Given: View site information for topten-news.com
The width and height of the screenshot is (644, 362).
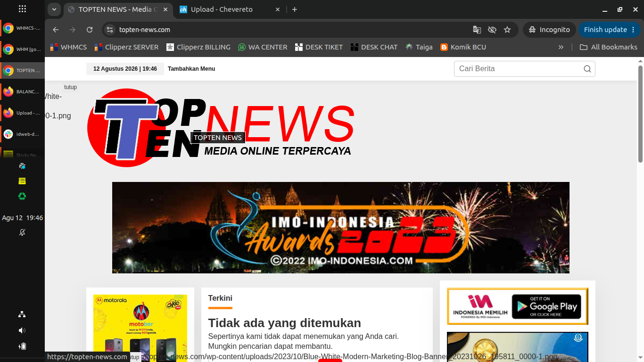Looking at the screenshot, I should coord(110,30).
